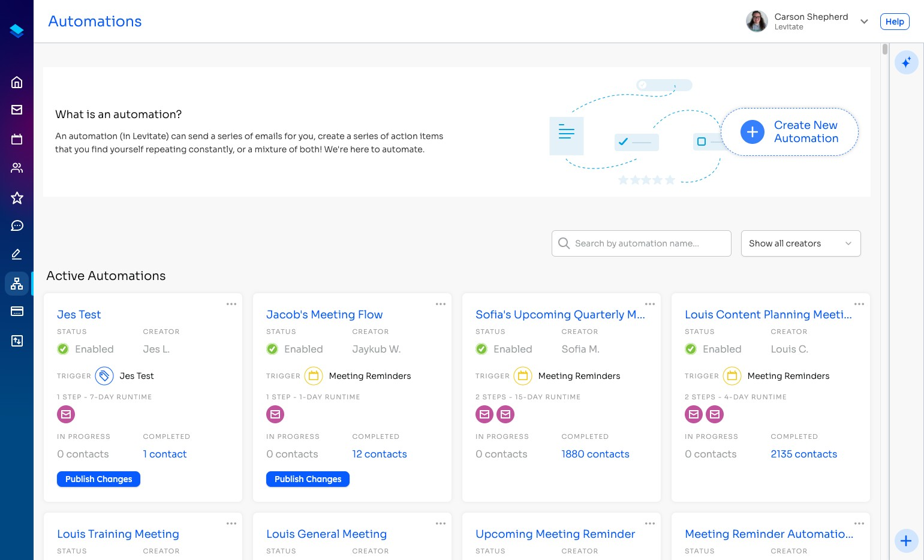Click the Enabled checkmark on Jes Test
The height and width of the screenshot is (560, 924).
(63, 349)
